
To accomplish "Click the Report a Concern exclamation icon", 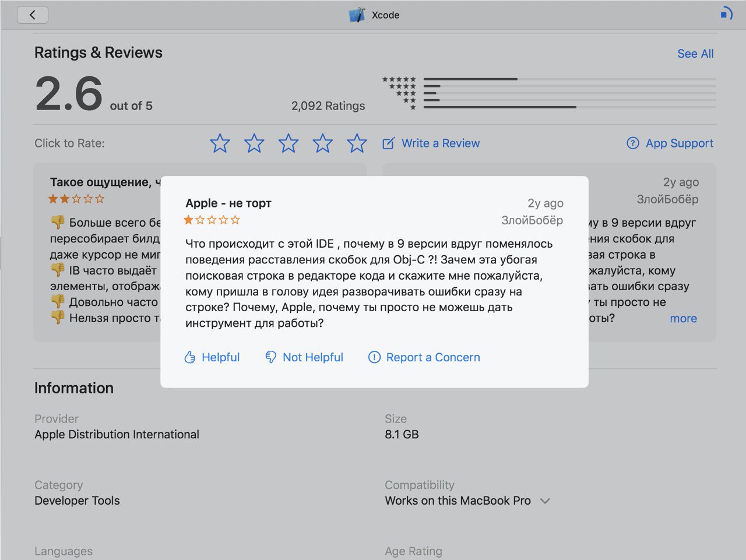I will (x=374, y=357).
